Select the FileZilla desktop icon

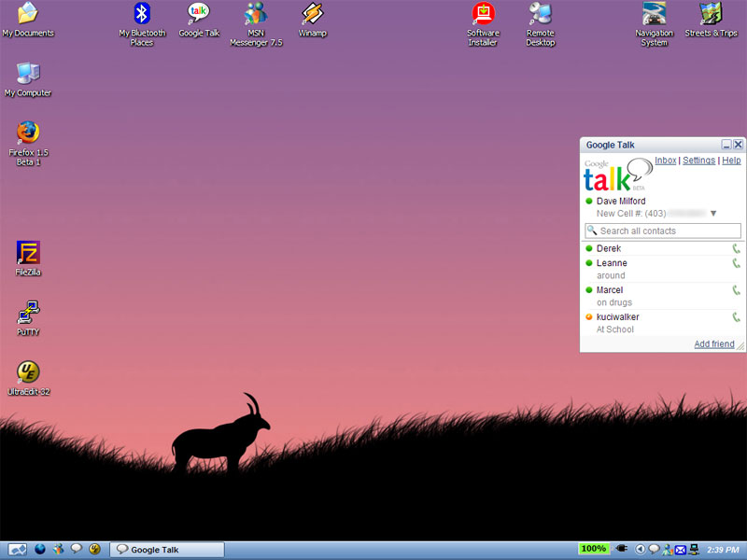click(x=28, y=253)
